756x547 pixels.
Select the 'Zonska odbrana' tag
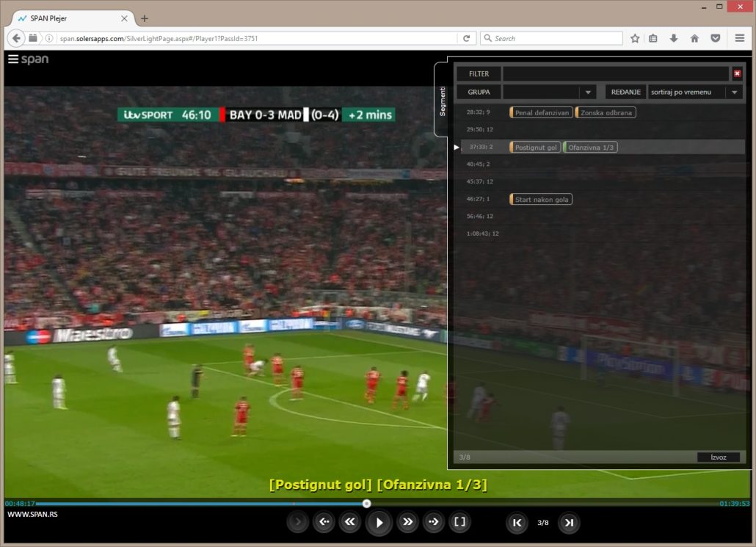606,112
